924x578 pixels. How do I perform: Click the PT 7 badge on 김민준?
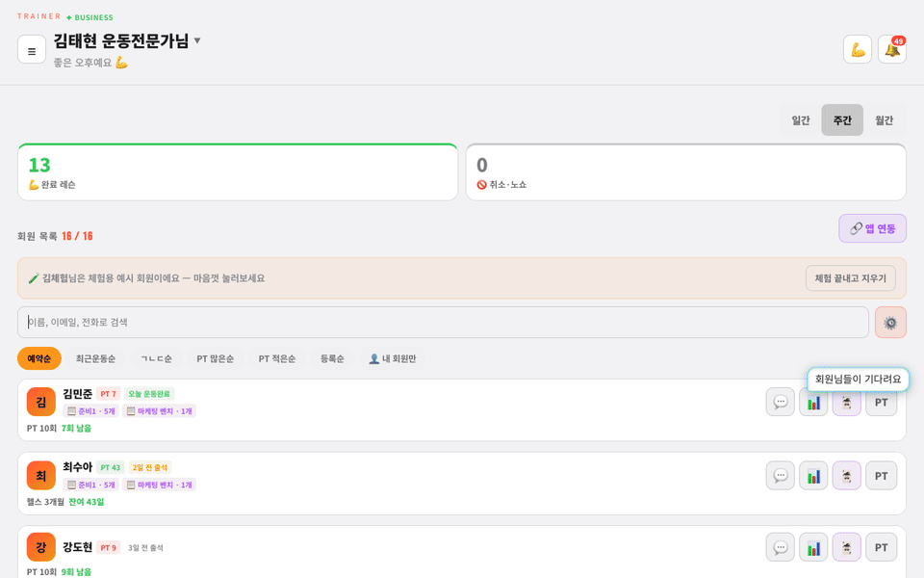[x=108, y=394]
